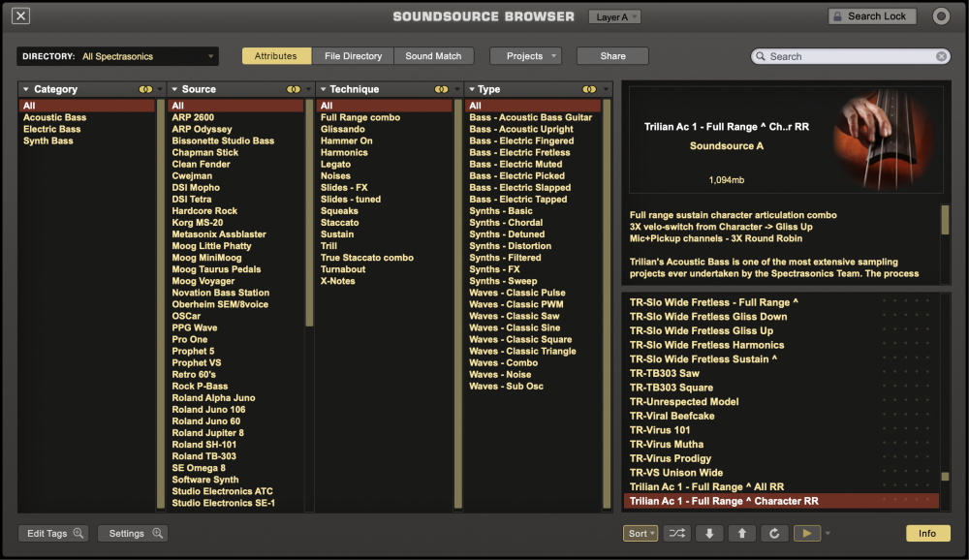Switch to the Sound Match tab
The height and width of the screenshot is (560, 969).
pos(433,55)
